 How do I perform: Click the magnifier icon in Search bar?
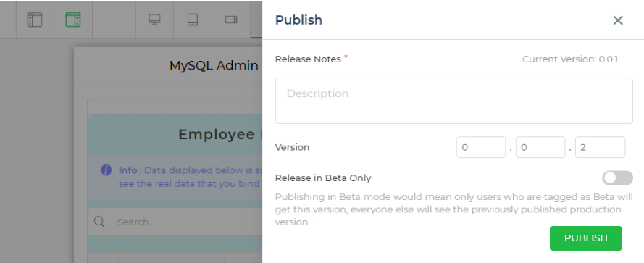point(99,222)
